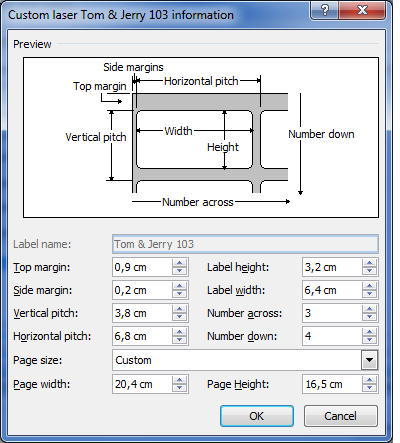Decrease Horizontal pitch spinner down arrow
This screenshot has width=400, height=443.
point(179,340)
